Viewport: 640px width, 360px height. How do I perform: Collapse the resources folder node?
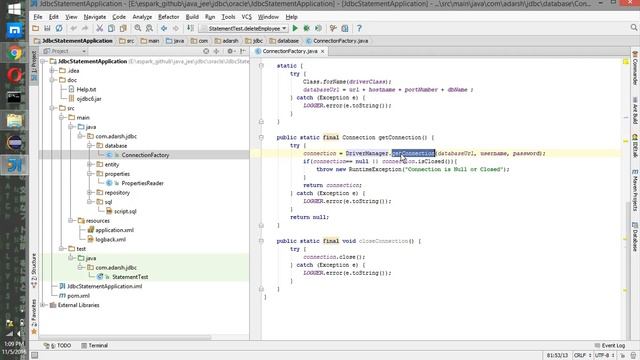tap(71, 221)
